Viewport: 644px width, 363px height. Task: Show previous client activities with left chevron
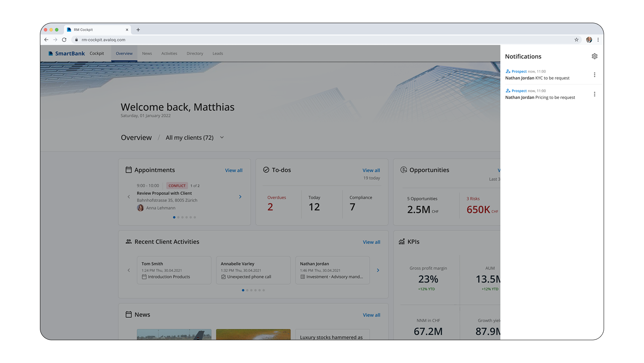[128, 270]
